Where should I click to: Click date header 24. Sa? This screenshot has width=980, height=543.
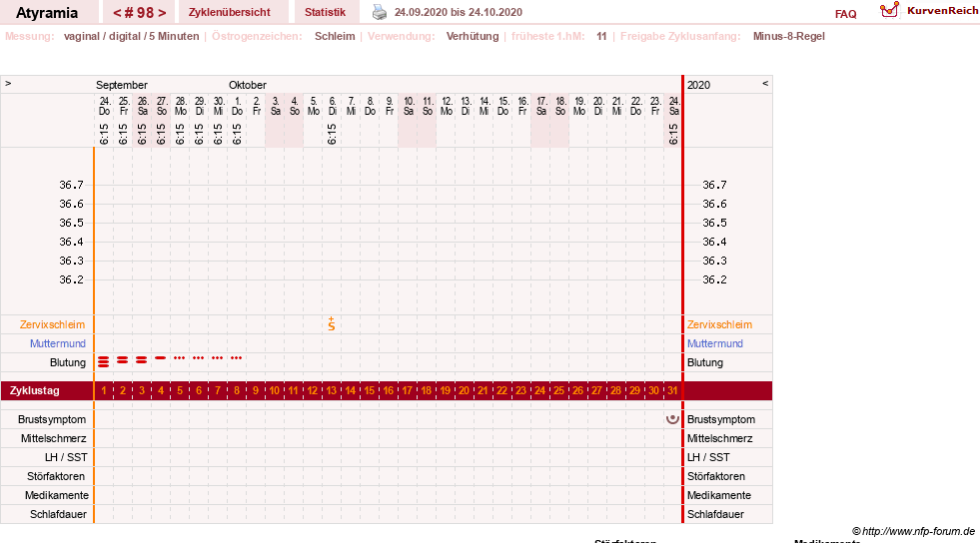point(673,106)
